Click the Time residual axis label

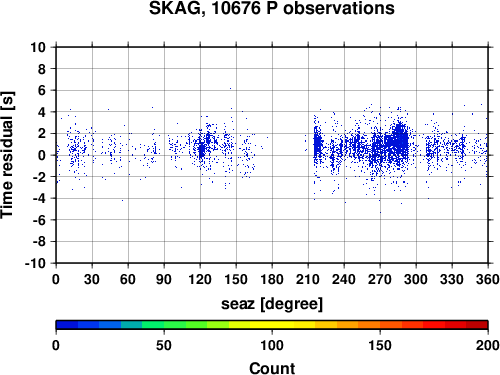pyautogui.click(x=7, y=155)
